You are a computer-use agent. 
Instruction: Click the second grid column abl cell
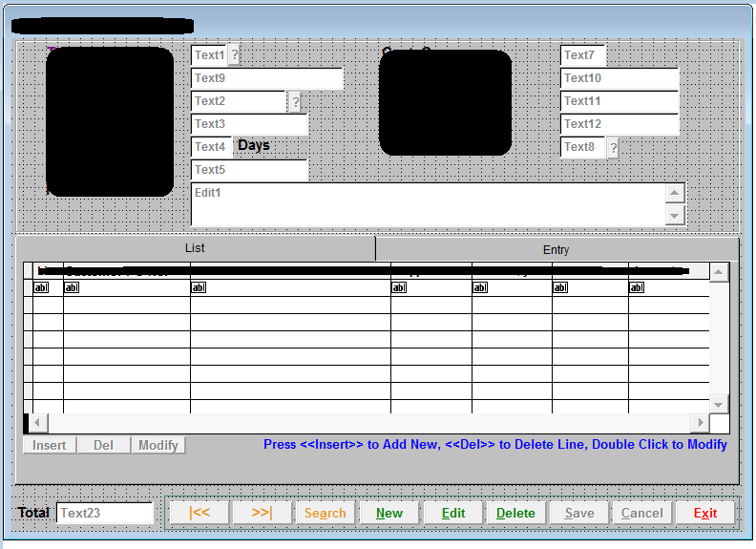tap(127, 288)
